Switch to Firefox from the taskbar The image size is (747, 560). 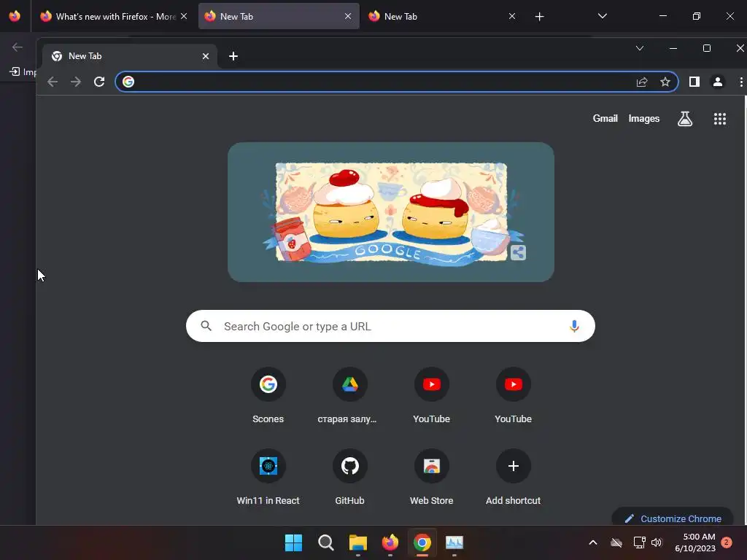tap(390, 542)
